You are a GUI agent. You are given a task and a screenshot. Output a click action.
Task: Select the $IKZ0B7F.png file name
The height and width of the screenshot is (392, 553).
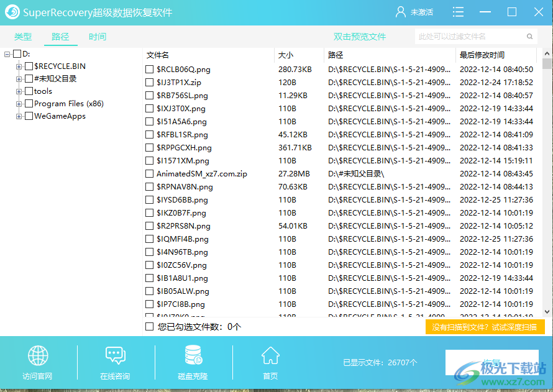pos(181,213)
